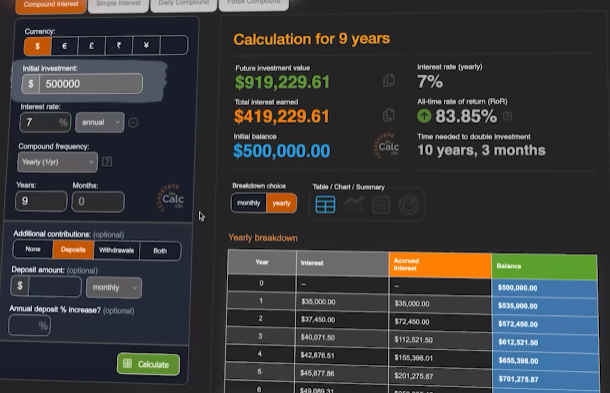Click the green Calculate button
This screenshot has height=393, width=610.
tap(148, 365)
